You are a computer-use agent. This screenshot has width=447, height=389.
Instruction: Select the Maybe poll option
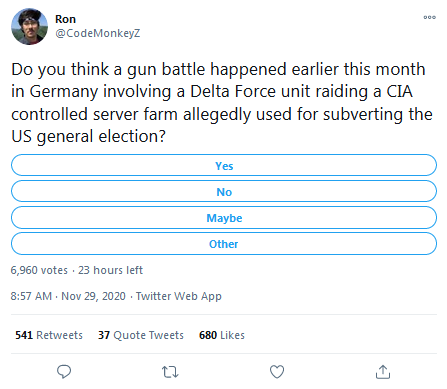(x=224, y=217)
